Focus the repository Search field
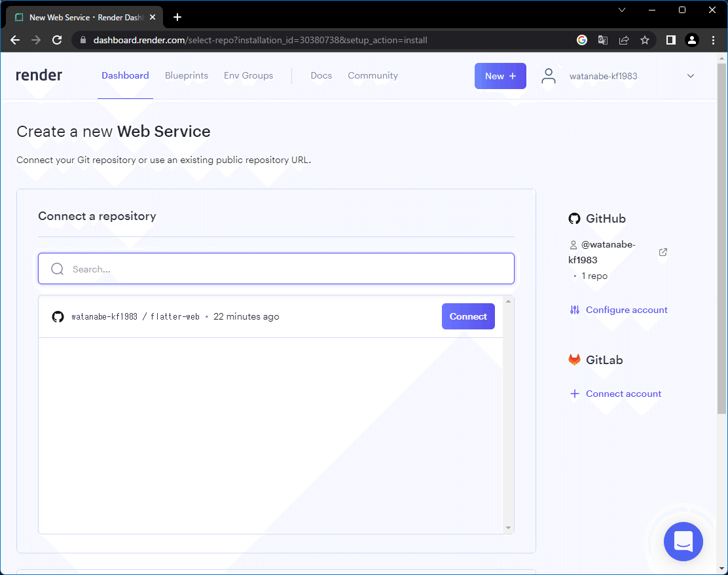The height and width of the screenshot is (575, 728). [x=276, y=269]
